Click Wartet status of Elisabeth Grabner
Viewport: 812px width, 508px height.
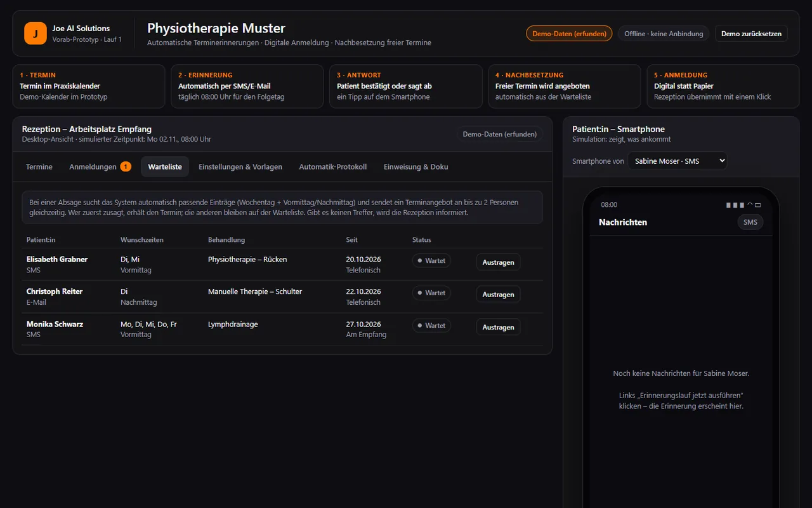(x=431, y=261)
